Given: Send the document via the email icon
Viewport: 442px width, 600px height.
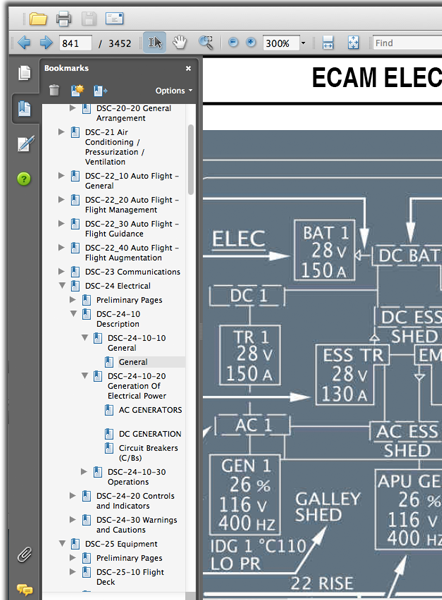Looking at the screenshot, I should 114,18.
